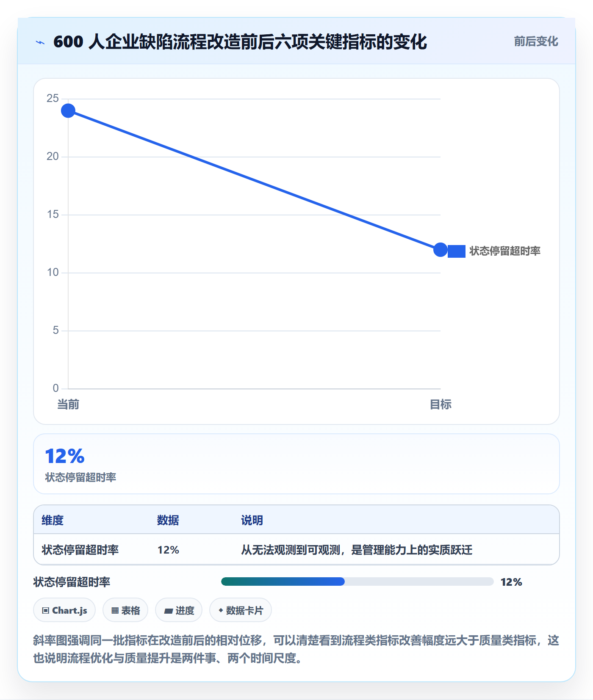Select the 数据卡片 tag
This screenshot has height=700, width=593.
coord(241,610)
